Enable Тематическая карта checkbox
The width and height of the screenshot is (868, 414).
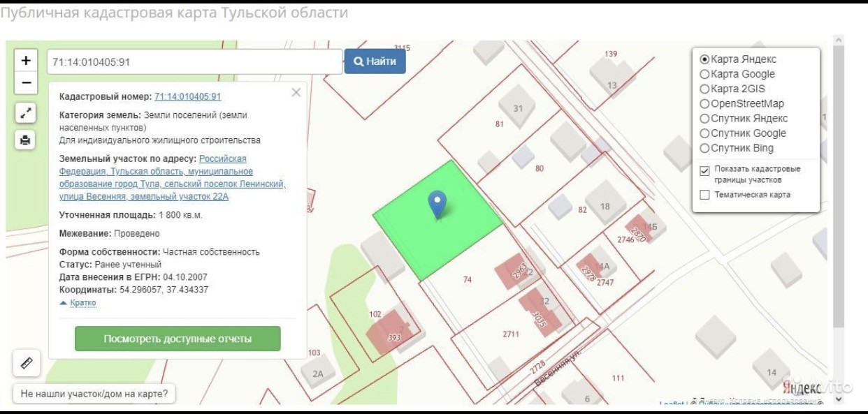[x=704, y=195]
